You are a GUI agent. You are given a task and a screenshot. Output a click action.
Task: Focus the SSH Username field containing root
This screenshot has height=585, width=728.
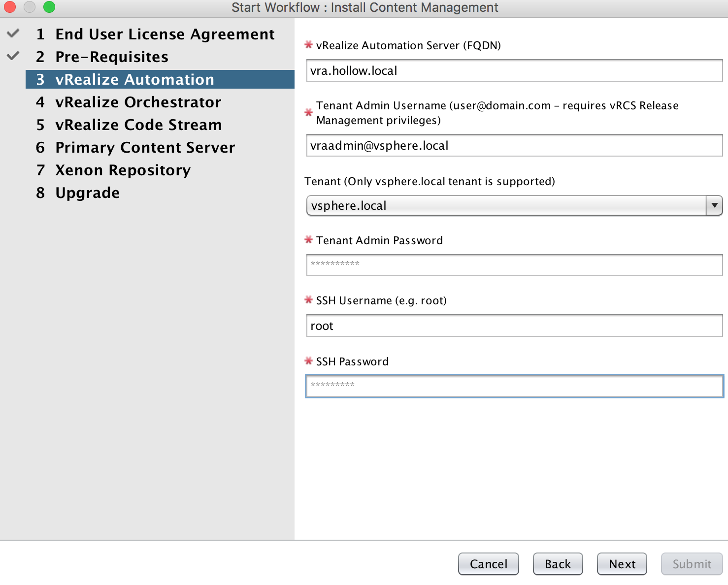point(514,325)
